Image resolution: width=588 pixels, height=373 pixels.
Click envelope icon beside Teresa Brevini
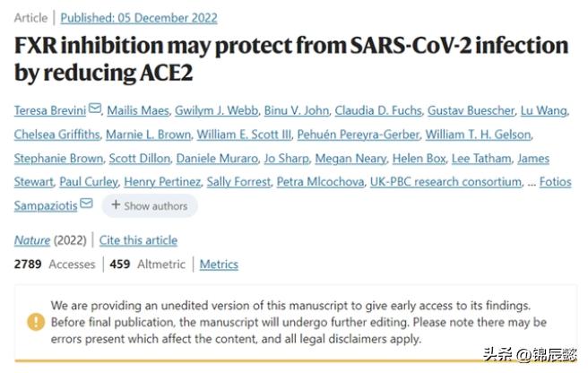click(94, 111)
